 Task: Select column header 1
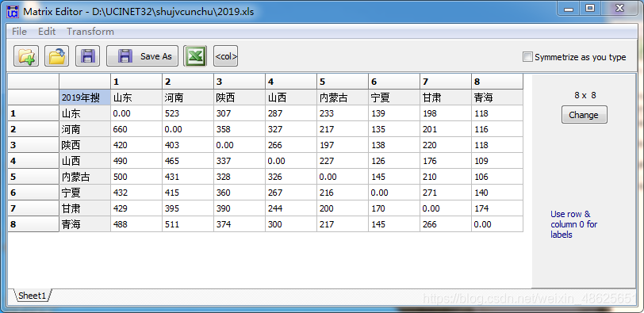pyautogui.click(x=136, y=82)
